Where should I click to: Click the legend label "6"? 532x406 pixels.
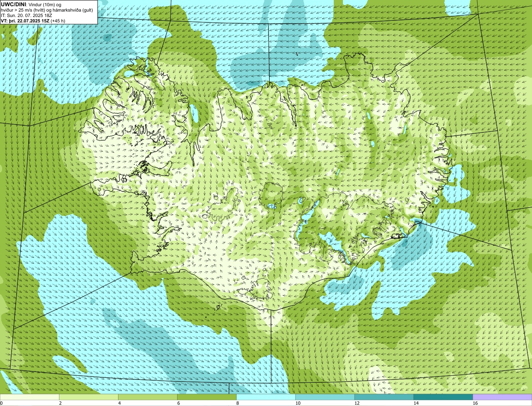click(x=179, y=403)
